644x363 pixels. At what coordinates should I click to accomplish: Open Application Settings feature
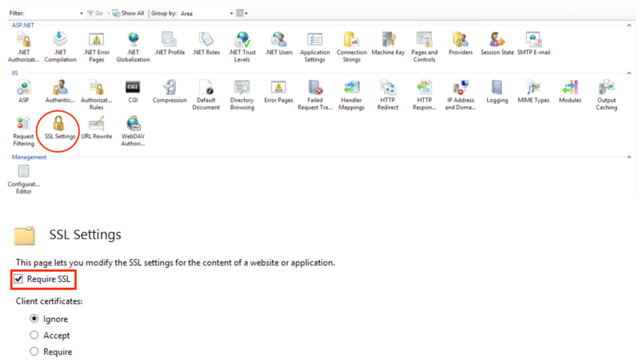315,47
